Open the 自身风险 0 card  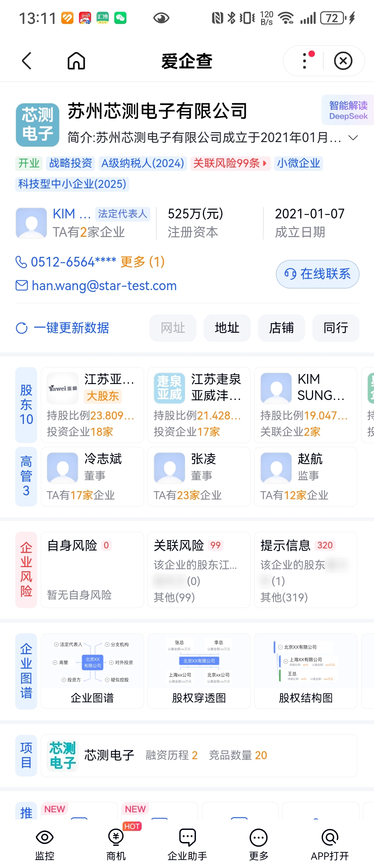pyautogui.click(x=92, y=570)
